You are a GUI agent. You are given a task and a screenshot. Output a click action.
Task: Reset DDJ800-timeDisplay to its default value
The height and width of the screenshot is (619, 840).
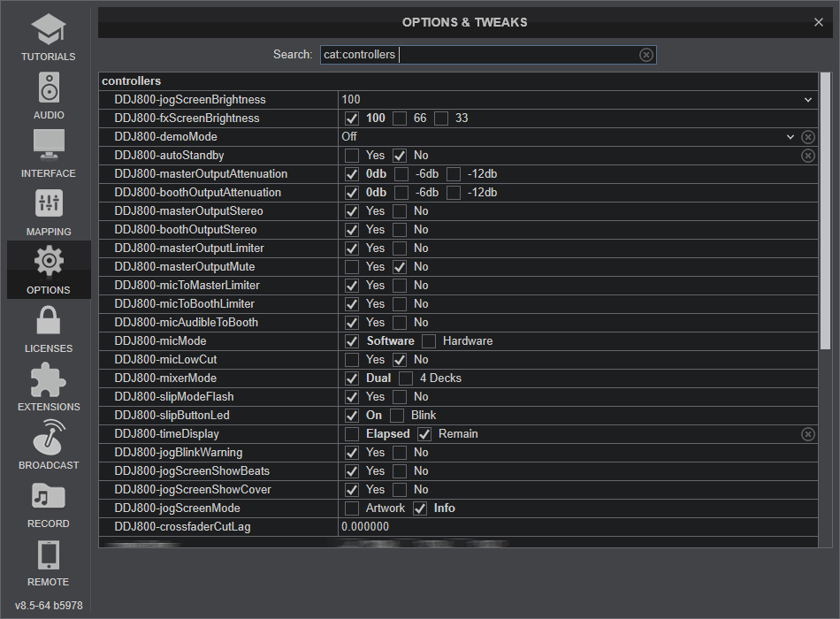808,434
